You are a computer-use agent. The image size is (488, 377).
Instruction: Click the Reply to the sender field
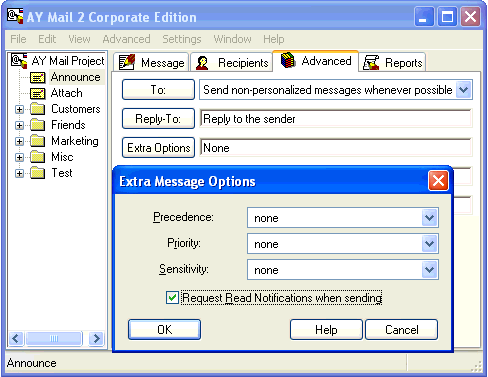click(x=336, y=119)
